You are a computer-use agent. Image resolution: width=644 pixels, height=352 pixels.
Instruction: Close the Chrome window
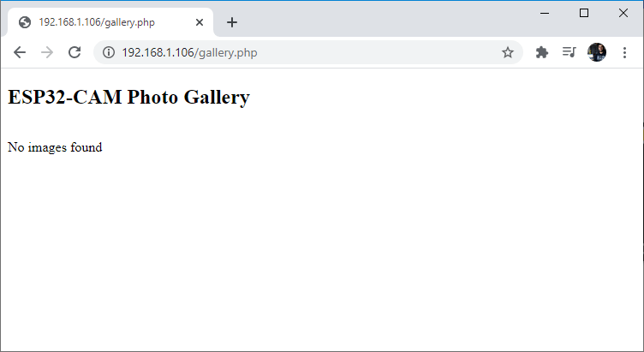[x=623, y=13]
